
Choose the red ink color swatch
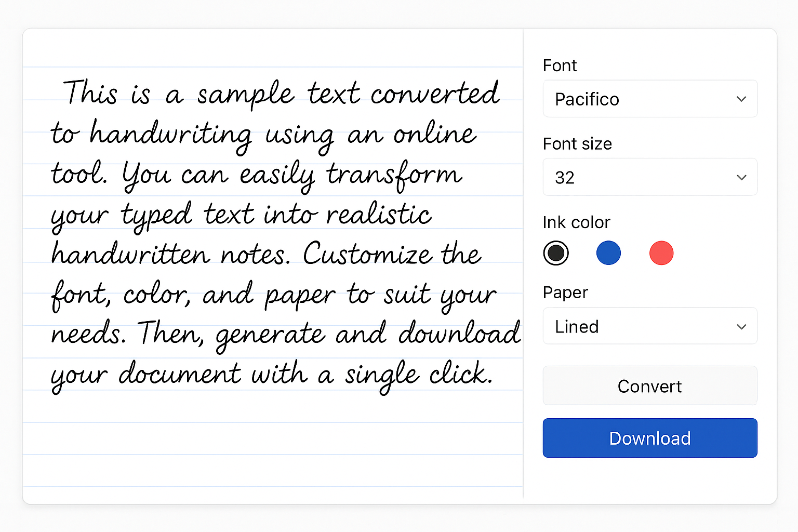pyautogui.click(x=661, y=253)
